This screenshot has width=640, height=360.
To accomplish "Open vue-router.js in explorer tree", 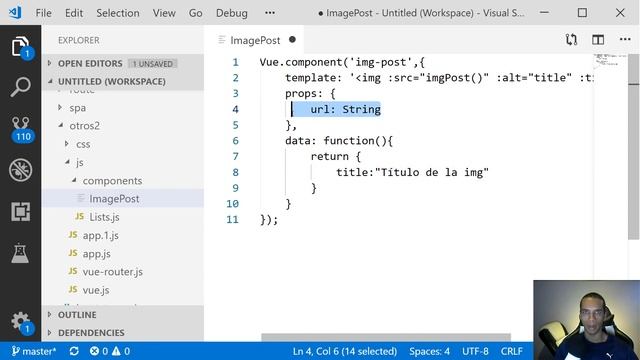I will pos(122,272).
